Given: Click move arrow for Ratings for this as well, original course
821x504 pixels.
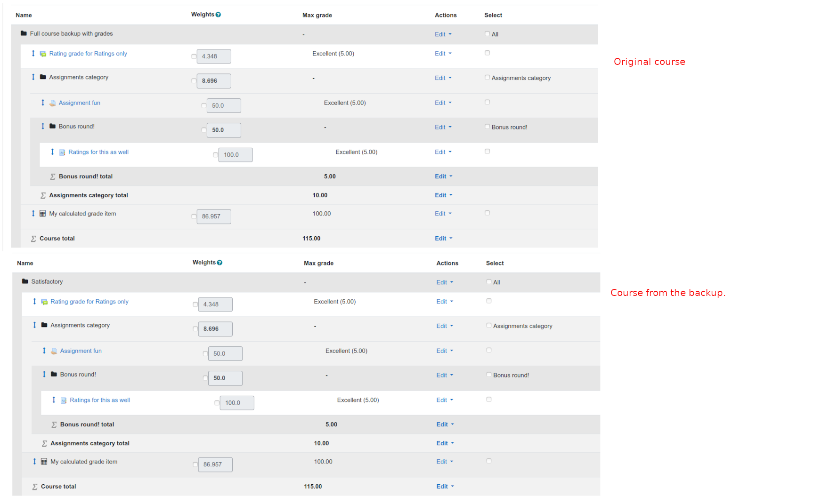Looking at the screenshot, I should point(52,152).
